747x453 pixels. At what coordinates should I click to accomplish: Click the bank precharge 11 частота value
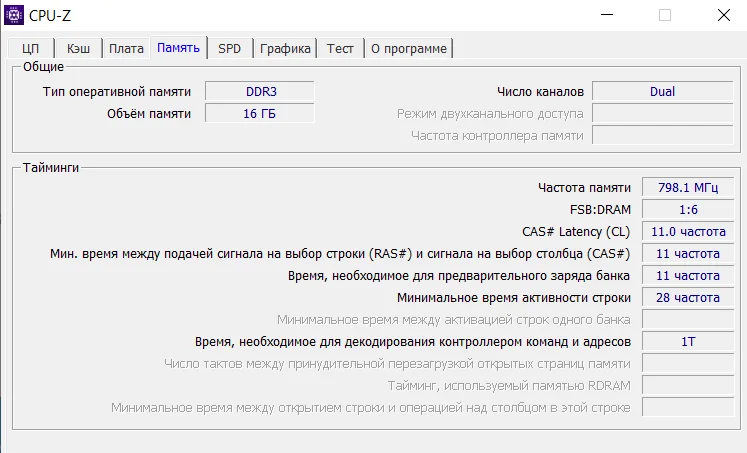[688, 275]
